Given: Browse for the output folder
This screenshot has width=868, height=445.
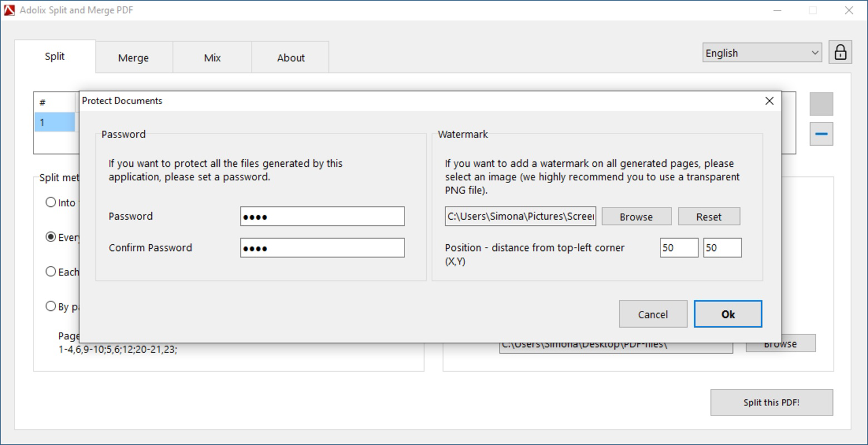Looking at the screenshot, I should (780, 343).
